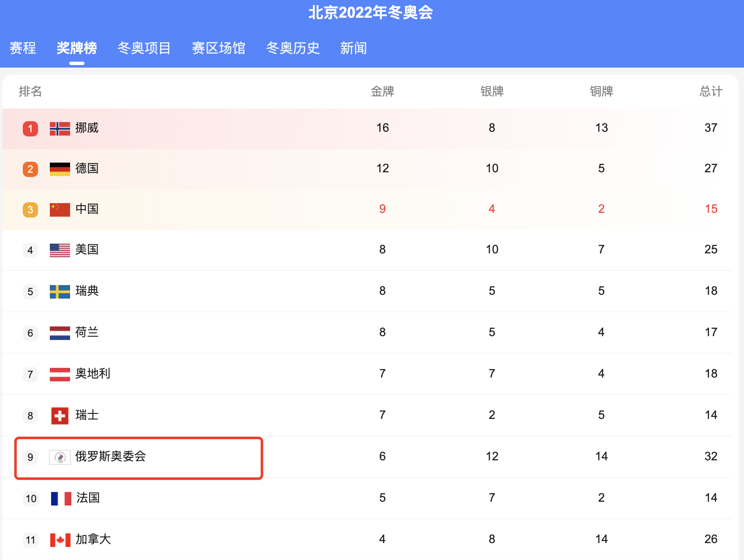744x560 pixels.
Task: Click Germany's gold count 12
Action: (383, 168)
